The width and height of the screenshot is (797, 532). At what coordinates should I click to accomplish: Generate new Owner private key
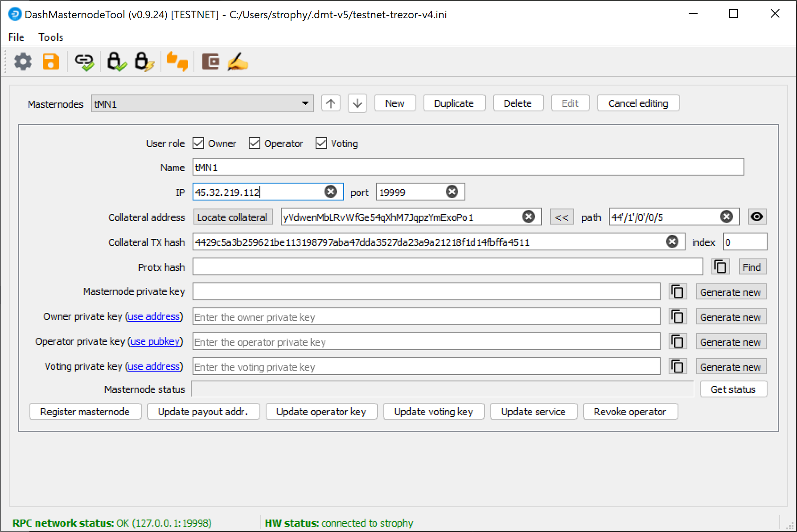(x=731, y=317)
